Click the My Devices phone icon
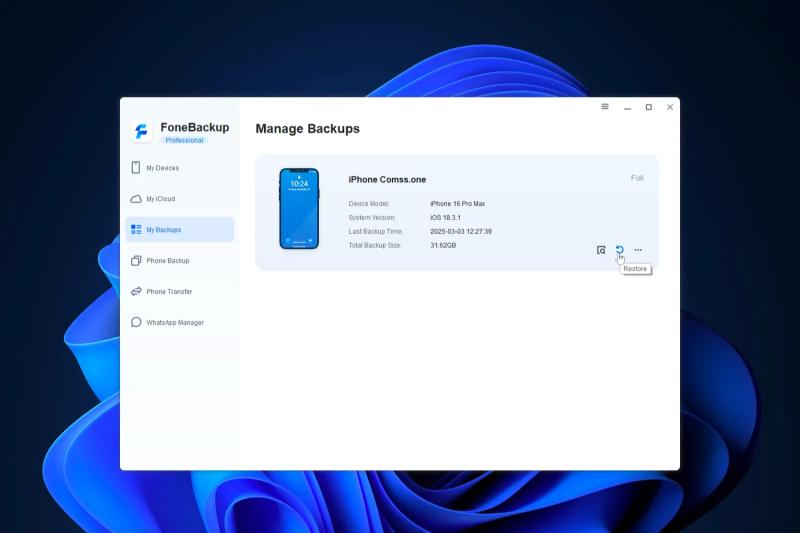This screenshot has height=533, width=800. [136, 167]
